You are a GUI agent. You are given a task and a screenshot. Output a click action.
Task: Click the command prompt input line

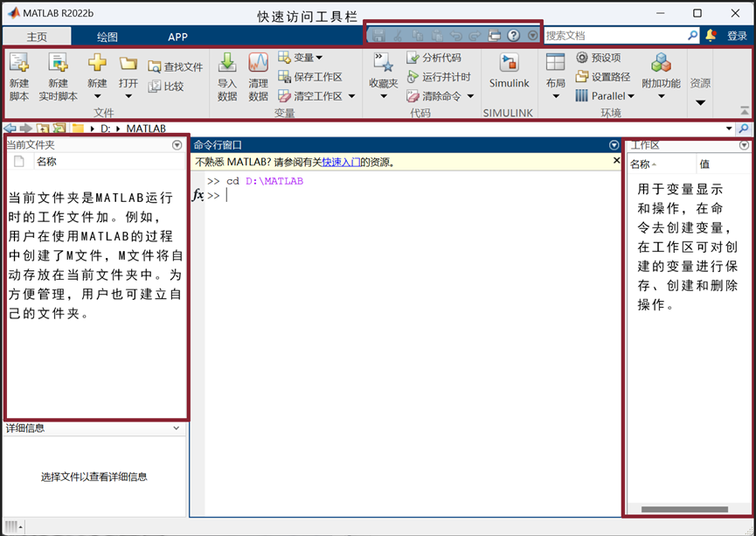(x=413, y=195)
